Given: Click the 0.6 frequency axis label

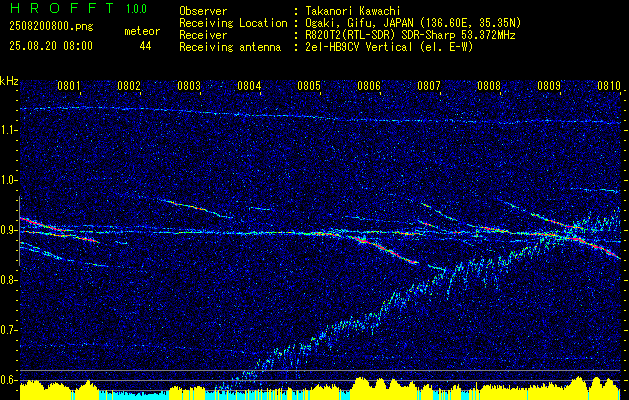Looking at the screenshot, I should pyautogui.click(x=7, y=380).
